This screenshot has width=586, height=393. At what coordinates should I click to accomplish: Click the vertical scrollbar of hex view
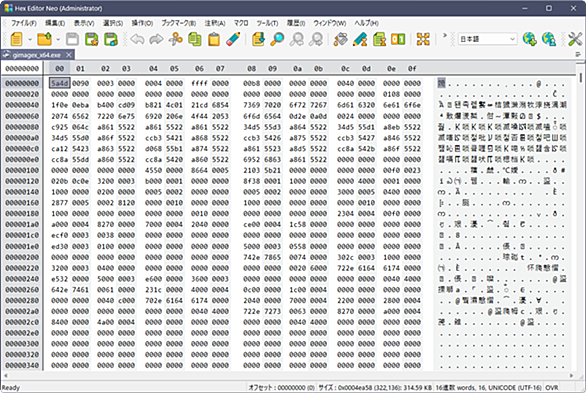click(x=581, y=220)
